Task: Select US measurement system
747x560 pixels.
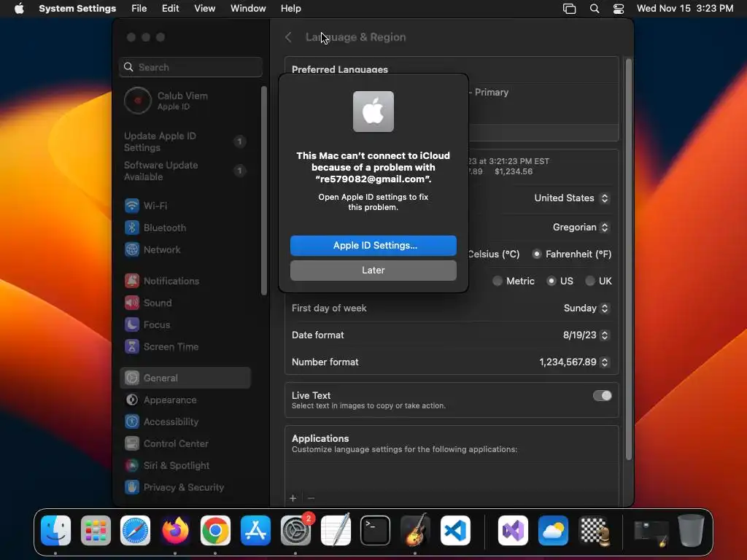Action: [x=551, y=281]
